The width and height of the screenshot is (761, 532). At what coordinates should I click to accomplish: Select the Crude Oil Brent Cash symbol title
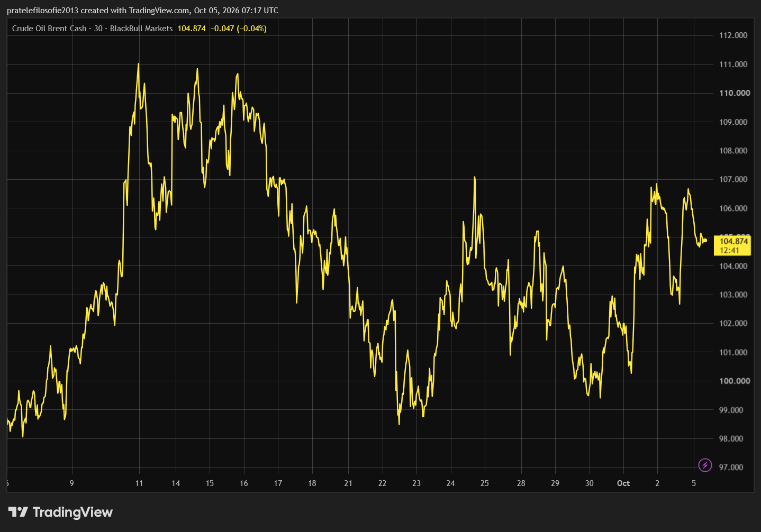49,29
